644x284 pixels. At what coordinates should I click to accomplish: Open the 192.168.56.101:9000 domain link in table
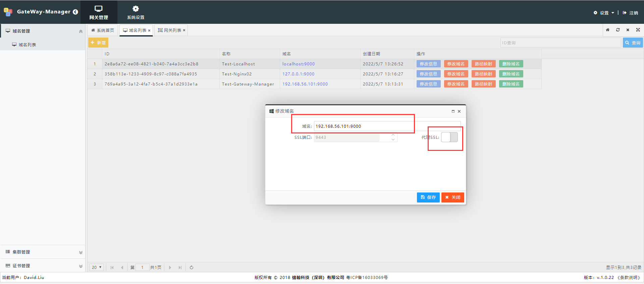(x=305, y=84)
